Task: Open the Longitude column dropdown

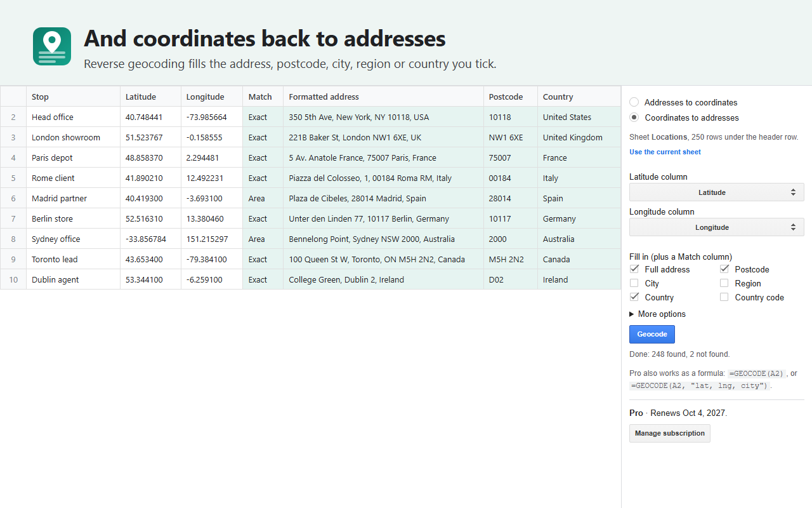Action: coord(716,227)
